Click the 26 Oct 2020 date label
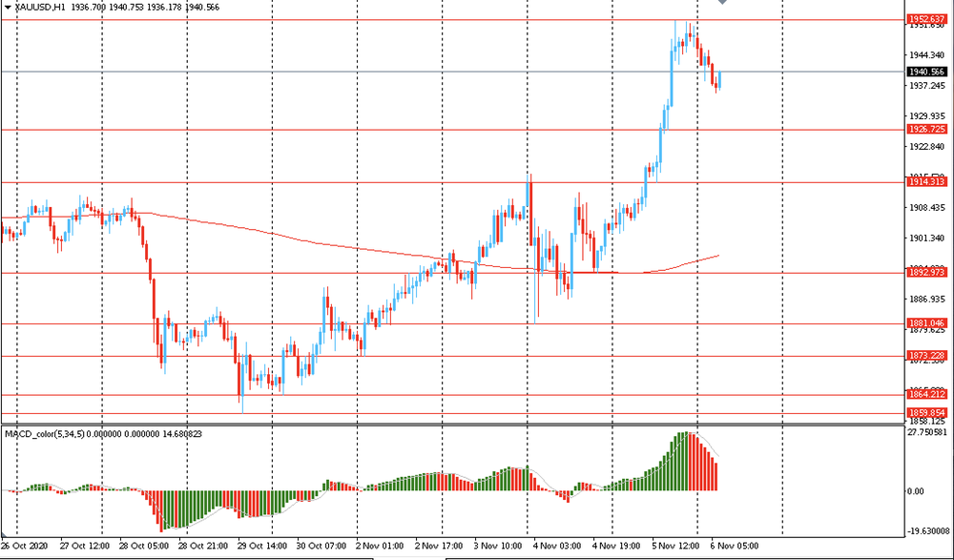The width and height of the screenshot is (954, 560). 26,547
